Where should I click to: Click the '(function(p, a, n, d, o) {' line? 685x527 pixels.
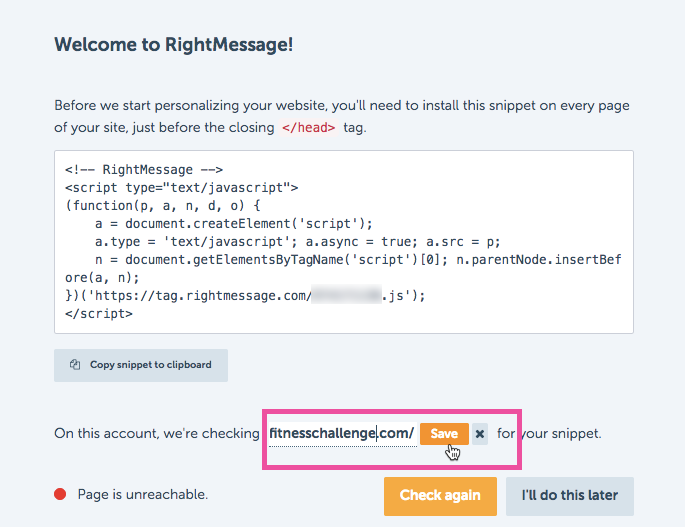163,206
